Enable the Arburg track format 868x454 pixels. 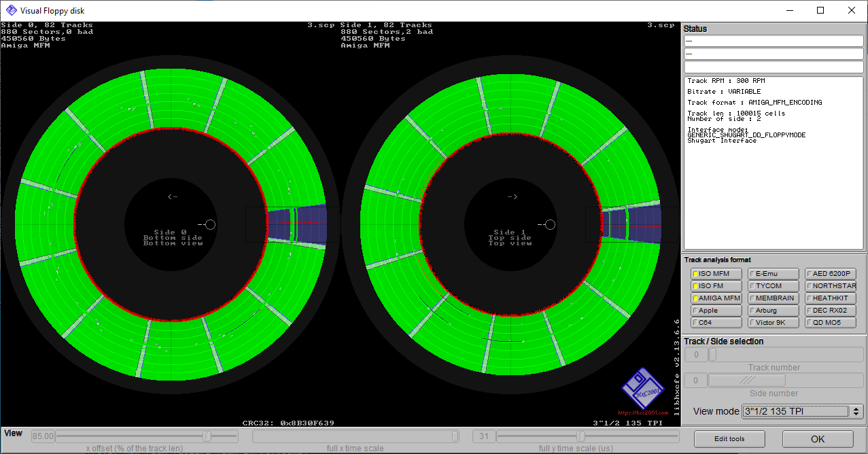click(x=773, y=311)
